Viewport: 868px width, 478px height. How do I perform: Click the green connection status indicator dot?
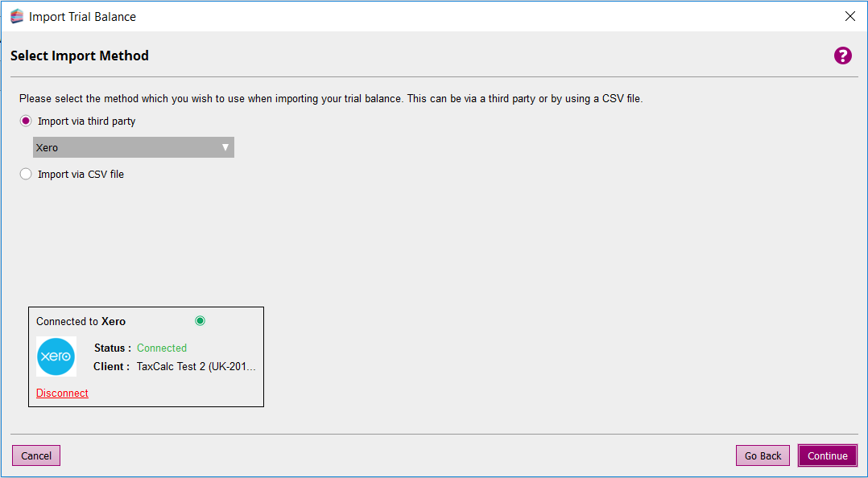coord(200,320)
